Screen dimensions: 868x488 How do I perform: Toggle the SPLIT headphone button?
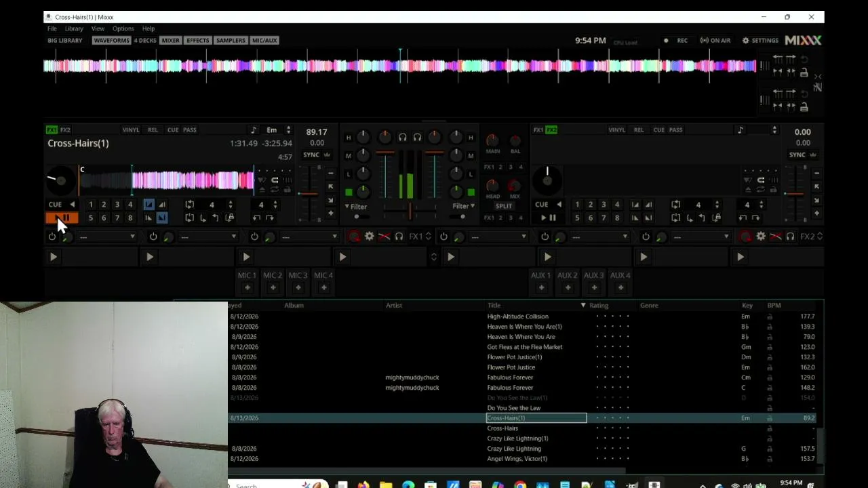pyautogui.click(x=504, y=206)
